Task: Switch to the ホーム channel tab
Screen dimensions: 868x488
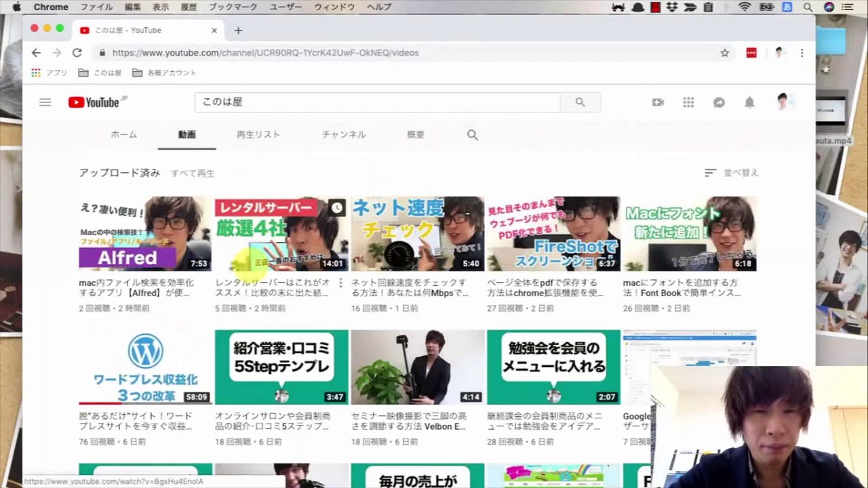Action: point(123,135)
